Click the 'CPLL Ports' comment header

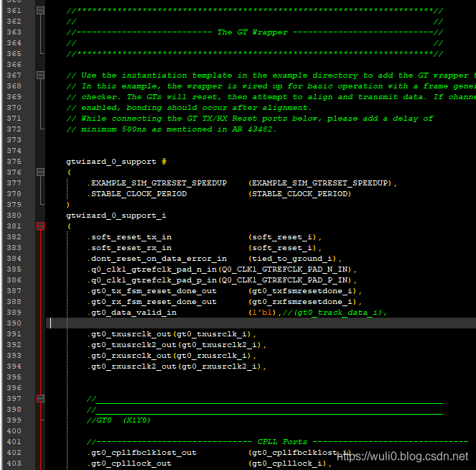pos(282,442)
